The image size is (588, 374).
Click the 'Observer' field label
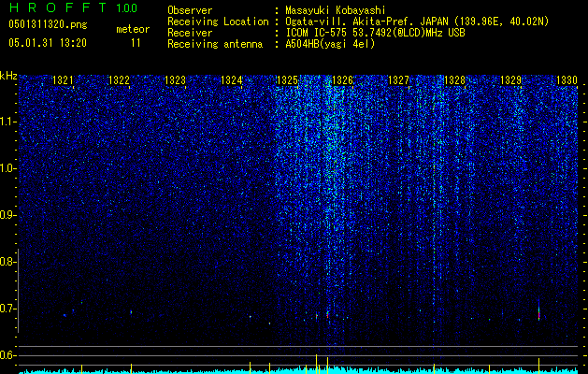pyautogui.click(x=190, y=10)
